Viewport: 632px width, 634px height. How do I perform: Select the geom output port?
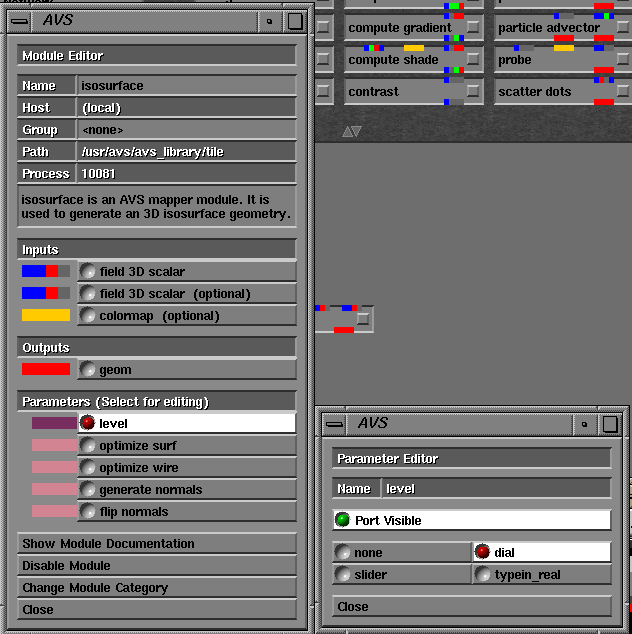tap(187, 369)
